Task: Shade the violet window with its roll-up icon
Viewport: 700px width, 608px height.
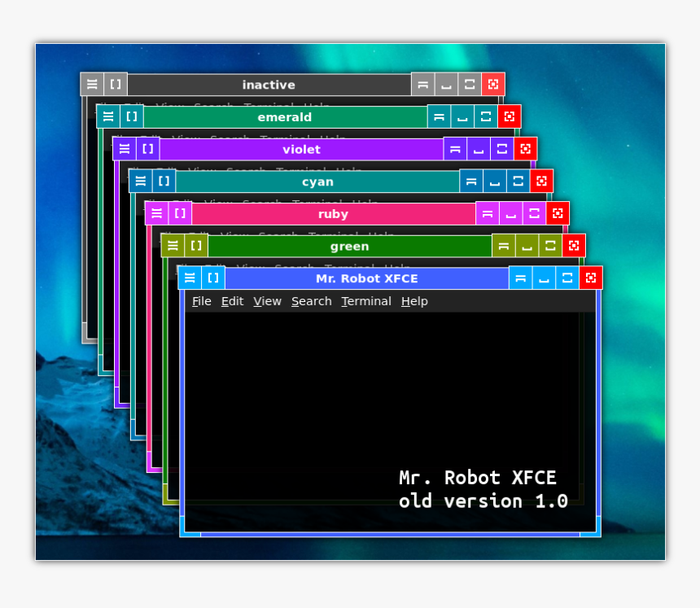Action: click(x=455, y=149)
